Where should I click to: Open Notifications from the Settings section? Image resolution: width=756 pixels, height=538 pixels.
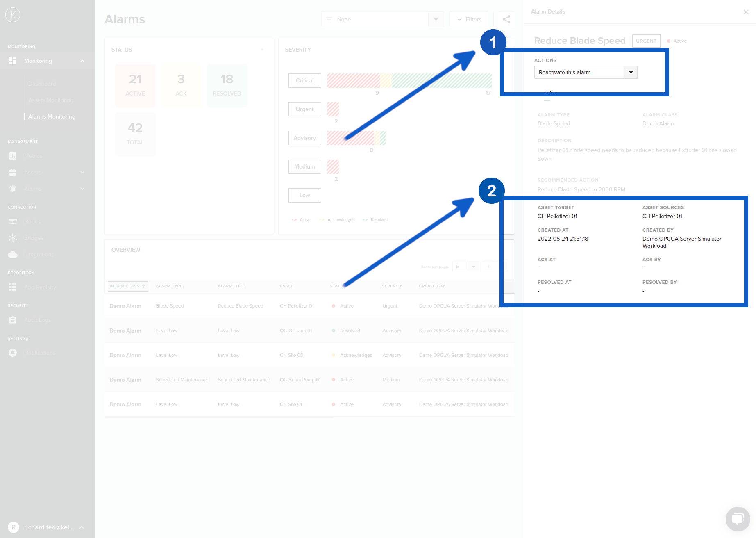pyautogui.click(x=13, y=353)
